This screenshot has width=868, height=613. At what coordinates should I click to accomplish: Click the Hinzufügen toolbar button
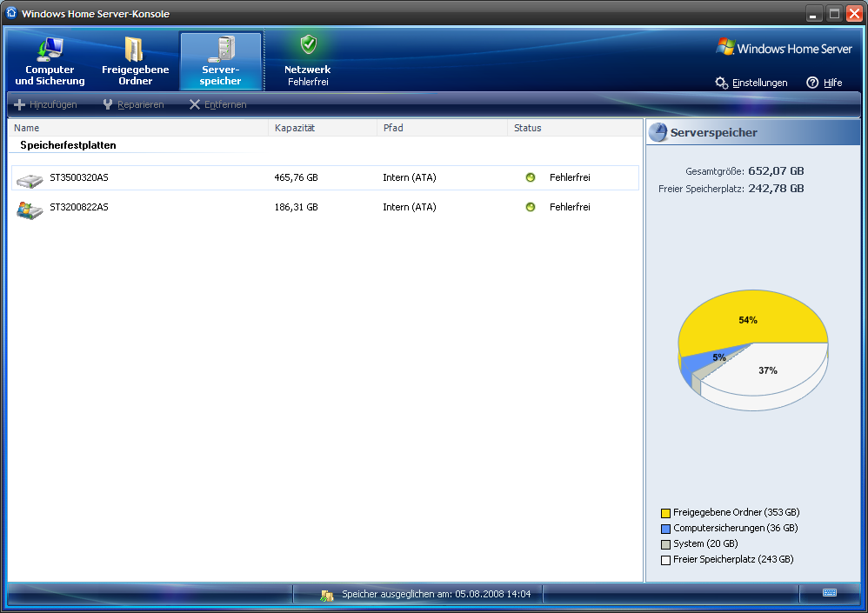point(45,104)
